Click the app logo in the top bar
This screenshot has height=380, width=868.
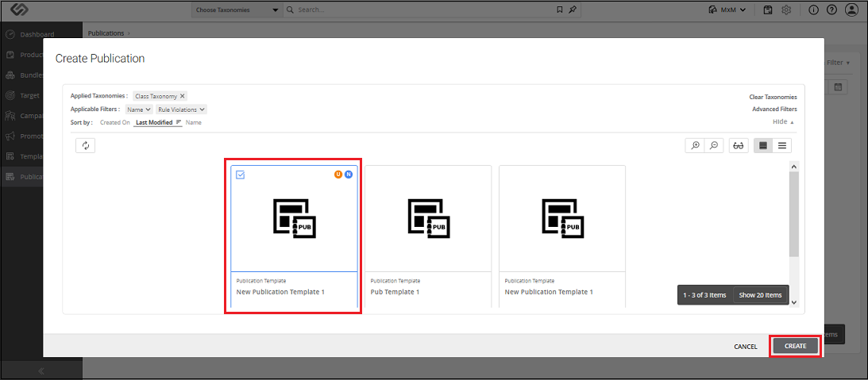(x=19, y=10)
